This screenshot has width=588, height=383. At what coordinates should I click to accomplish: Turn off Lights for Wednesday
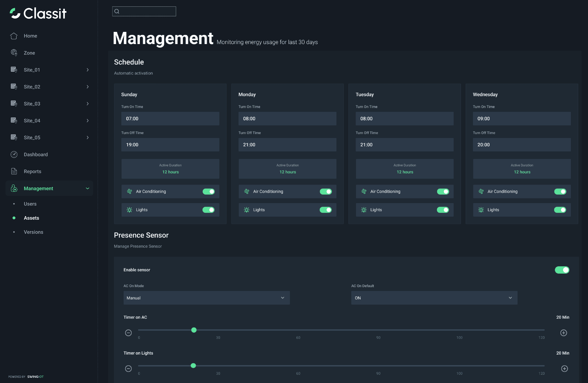coord(560,210)
